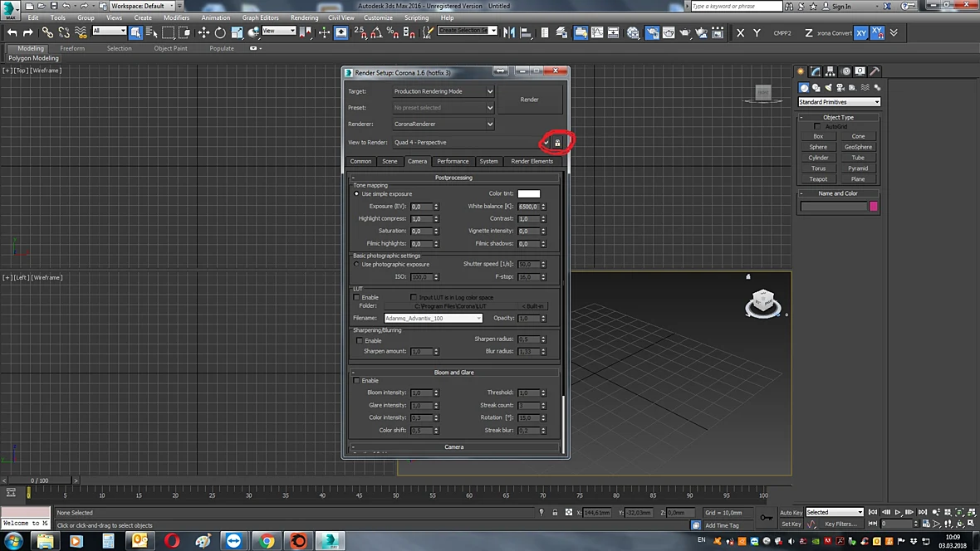Screen dimensions: 980x551
Task: Open the Standard Primitives dropdown
Action: pos(839,102)
